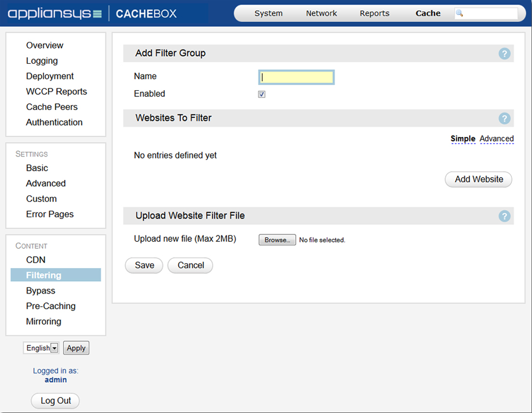The height and width of the screenshot is (413, 532).
Task: Select Filtering in the sidebar
Action: [56, 275]
